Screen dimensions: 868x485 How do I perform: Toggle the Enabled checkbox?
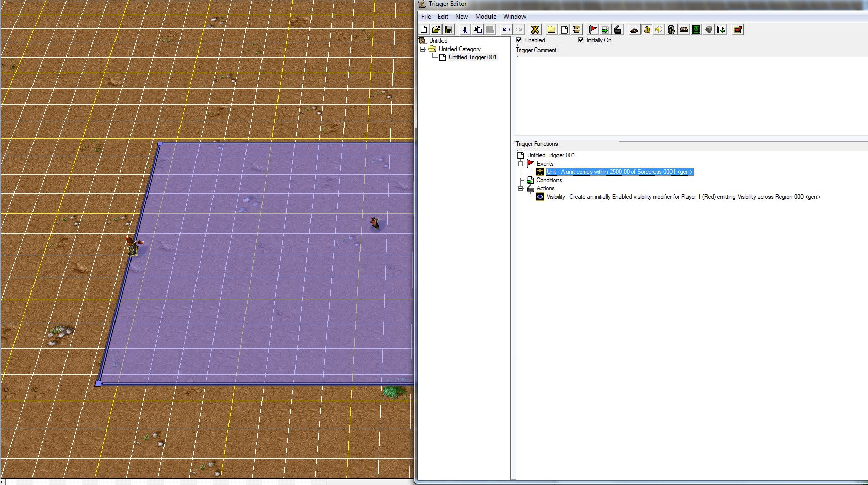click(519, 40)
